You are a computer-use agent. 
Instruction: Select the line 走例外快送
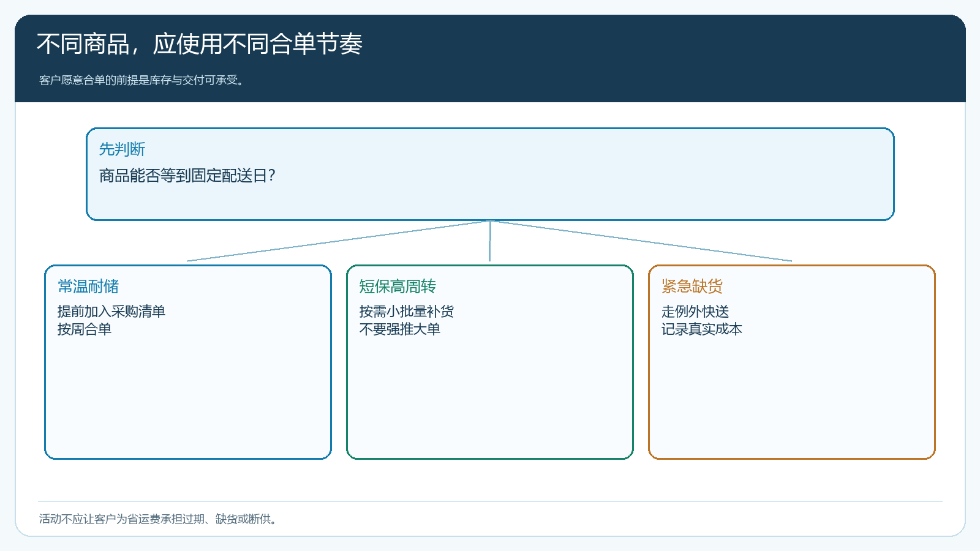pyautogui.click(x=695, y=312)
